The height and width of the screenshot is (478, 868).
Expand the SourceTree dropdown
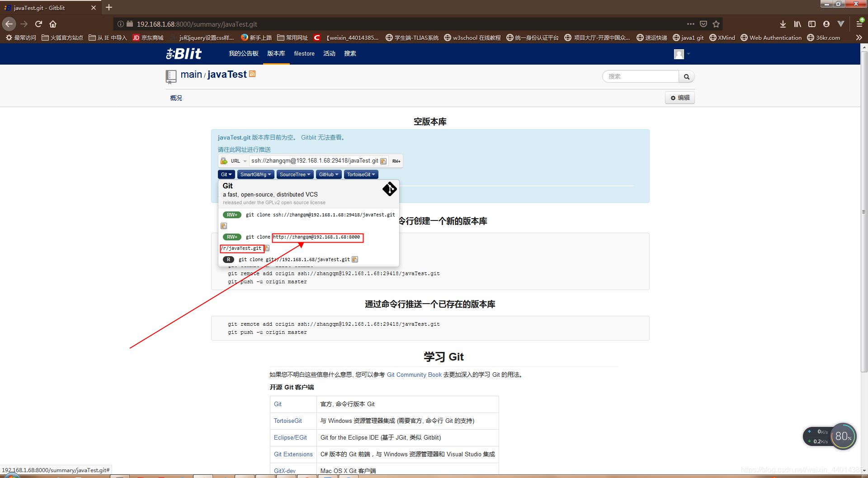[x=295, y=174]
